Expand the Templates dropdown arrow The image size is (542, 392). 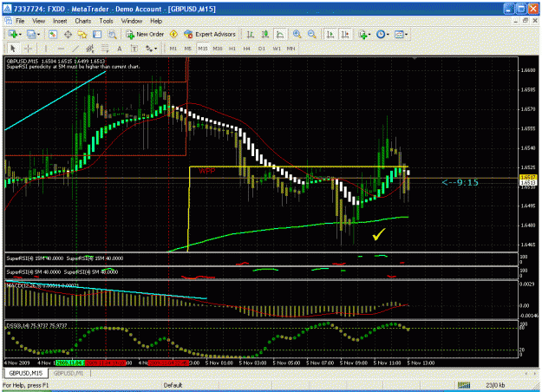coord(406,35)
